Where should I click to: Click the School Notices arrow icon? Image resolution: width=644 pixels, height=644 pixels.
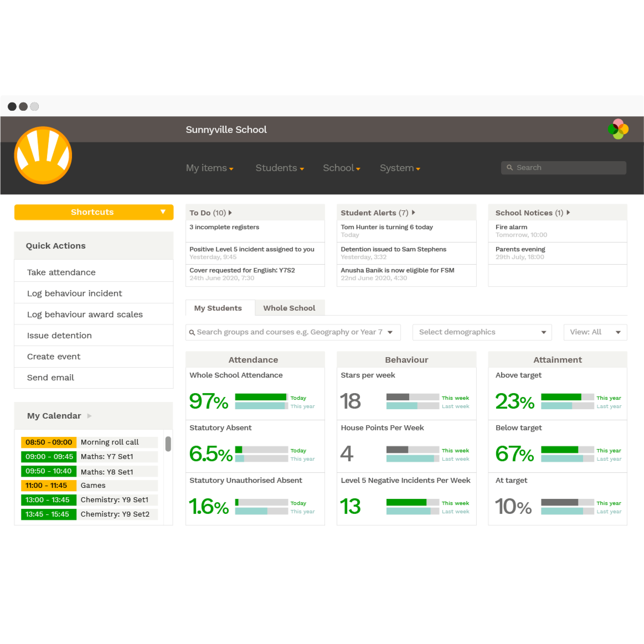pyautogui.click(x=568, y=212)
